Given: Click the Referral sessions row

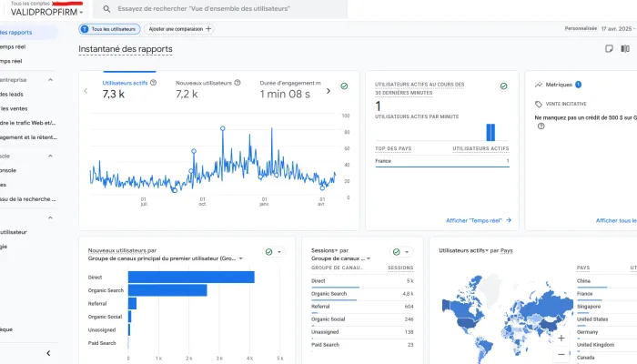Looking at the screenshot, I should [362, 307].
